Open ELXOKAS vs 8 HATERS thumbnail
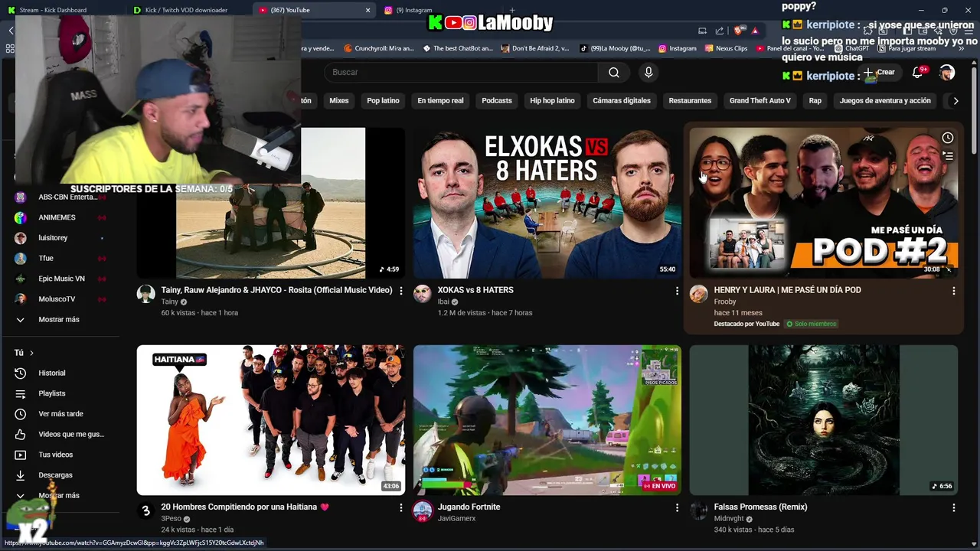 [x=547, y=203]
